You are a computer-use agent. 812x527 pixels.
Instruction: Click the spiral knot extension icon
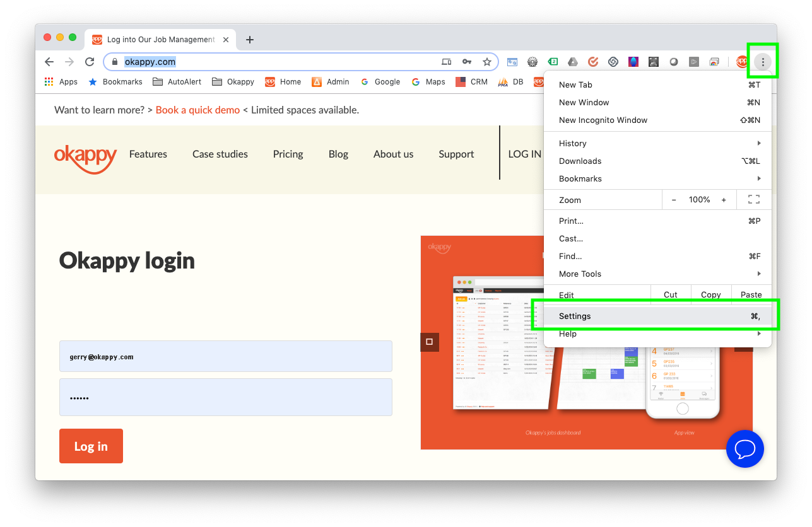[x=613, y=62]
